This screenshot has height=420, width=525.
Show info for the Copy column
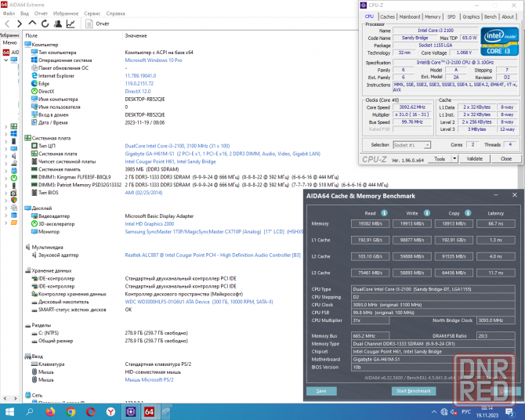click(x=468, y=213)
